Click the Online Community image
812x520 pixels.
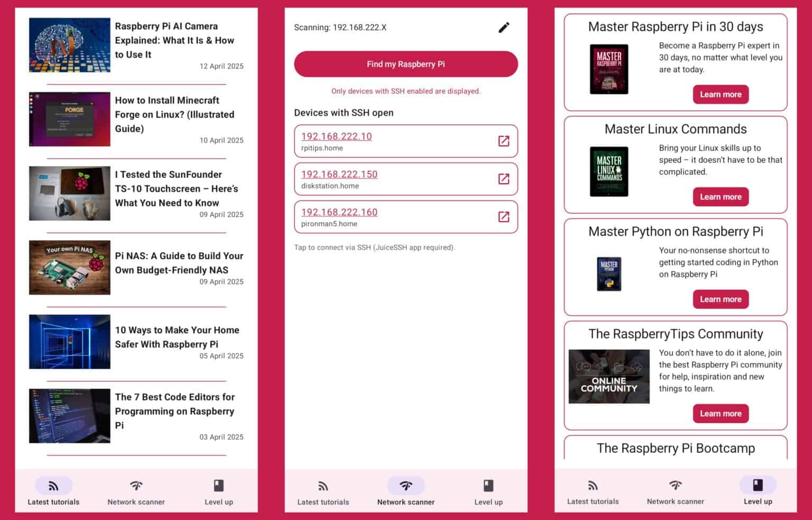(609, 377)
